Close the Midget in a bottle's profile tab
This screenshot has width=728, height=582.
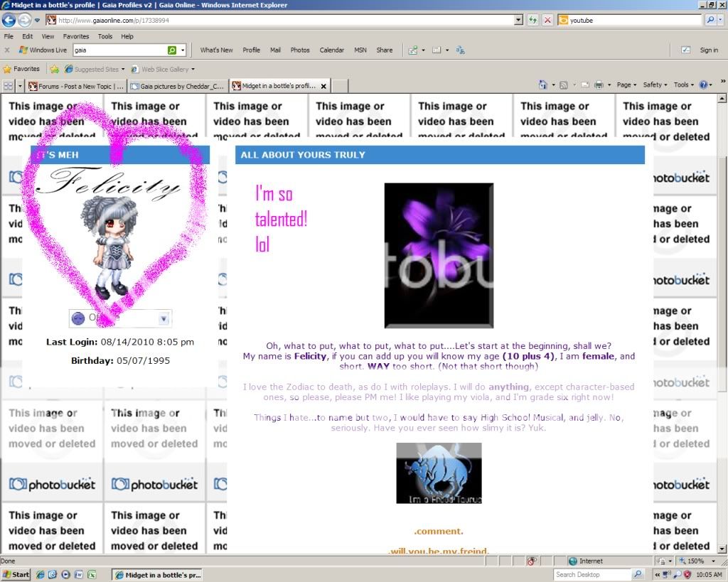pos(323,86)
